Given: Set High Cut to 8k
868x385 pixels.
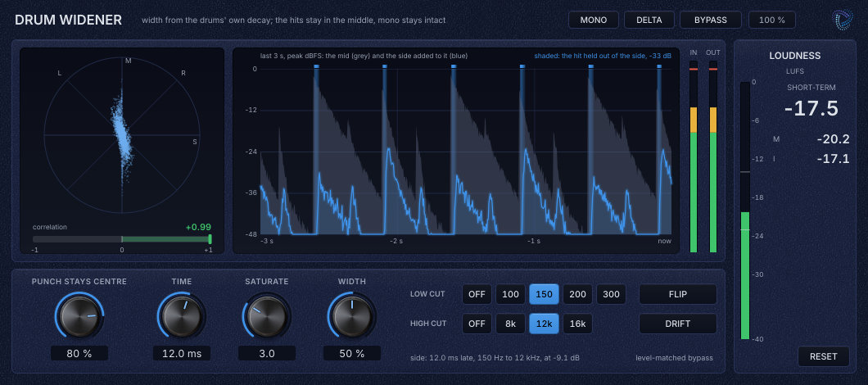Looking at the screenshot, I should (510, 324).
